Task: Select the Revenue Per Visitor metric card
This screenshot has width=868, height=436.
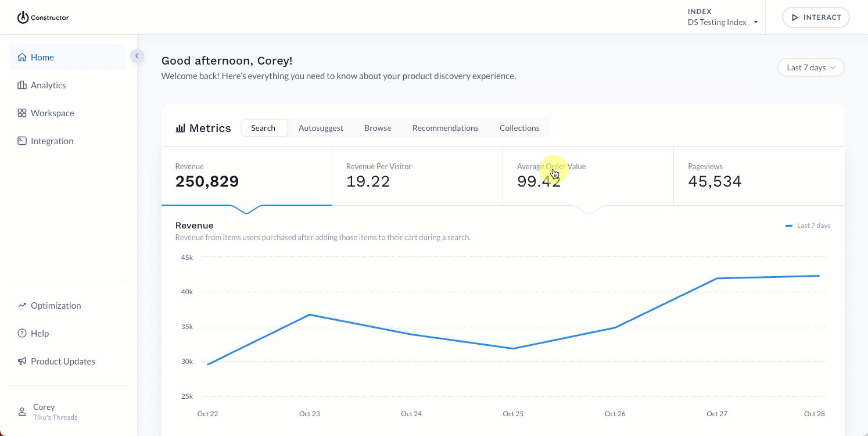Action: 417,176
